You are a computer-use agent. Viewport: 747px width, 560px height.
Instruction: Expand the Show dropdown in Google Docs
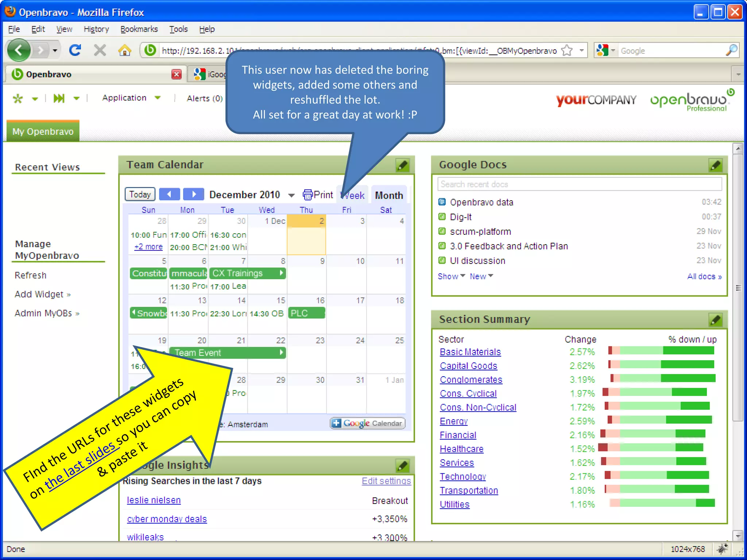click(x=451, y=276)
